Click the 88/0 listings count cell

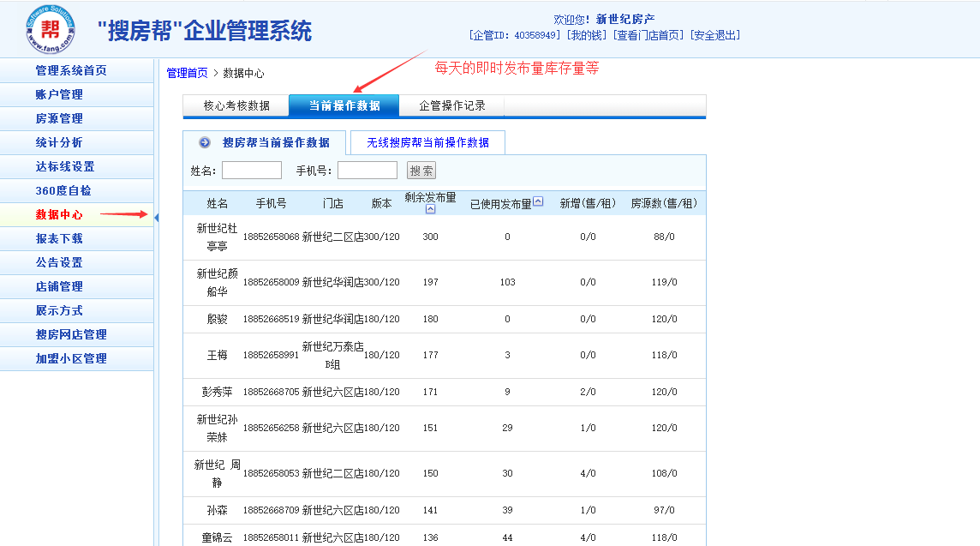click(x=664, y=237)
